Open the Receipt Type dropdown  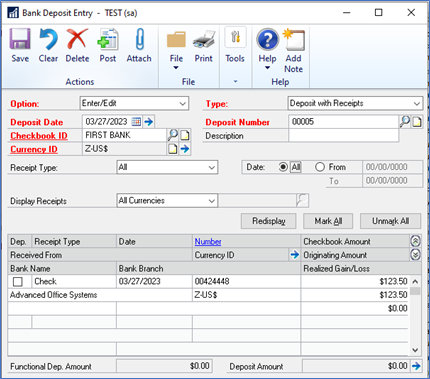tap(167, 167)
